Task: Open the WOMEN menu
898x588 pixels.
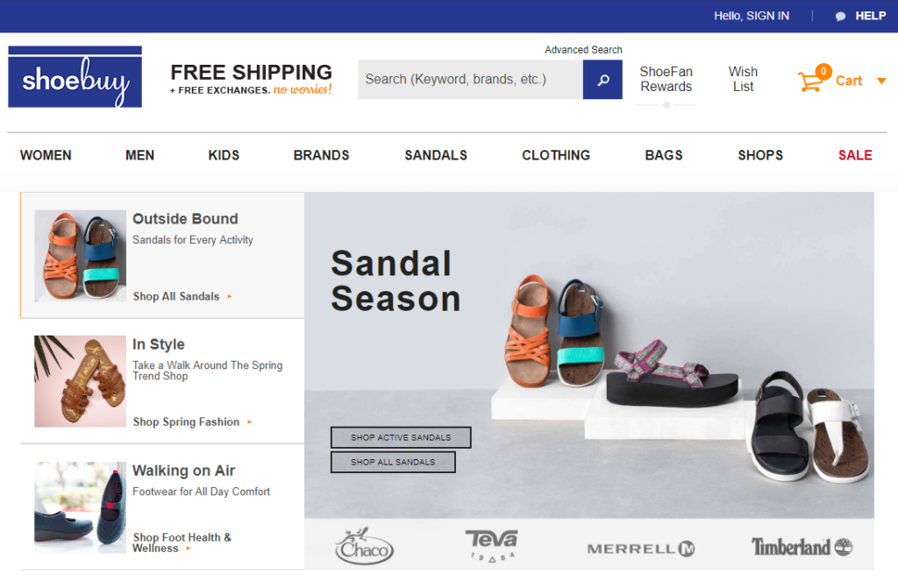Action: pos(46,155)
